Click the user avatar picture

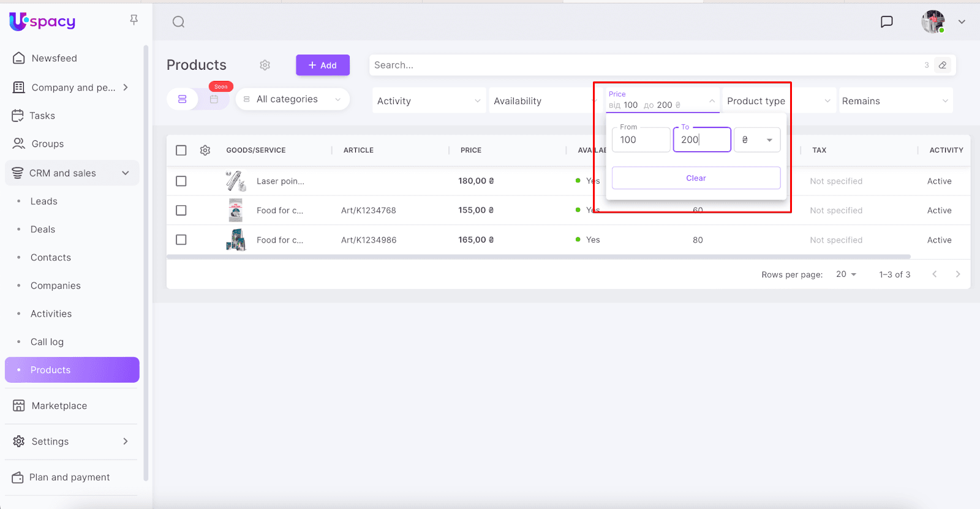click(933, 22)
